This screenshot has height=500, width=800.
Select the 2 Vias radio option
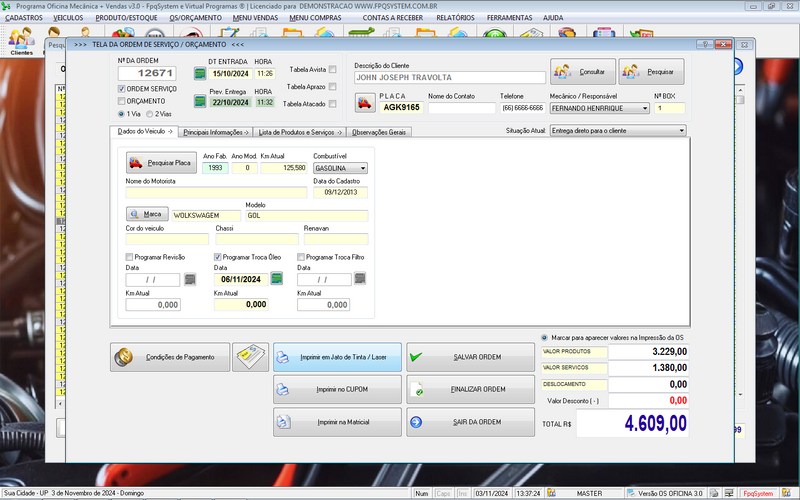point(152,114)
